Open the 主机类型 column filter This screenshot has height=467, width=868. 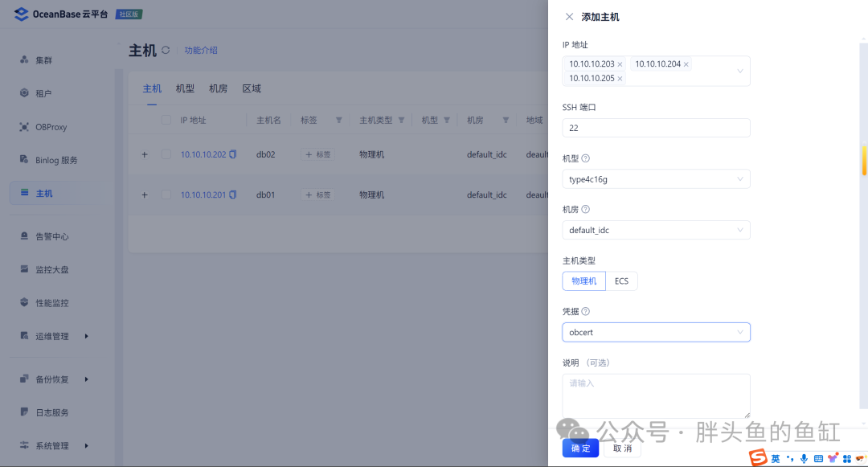[401, 120]
